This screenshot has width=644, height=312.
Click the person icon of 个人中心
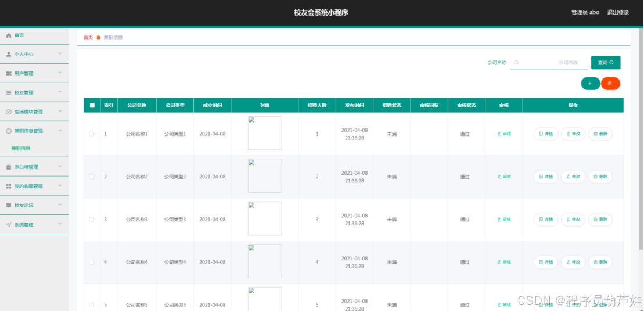pos(9,54)
